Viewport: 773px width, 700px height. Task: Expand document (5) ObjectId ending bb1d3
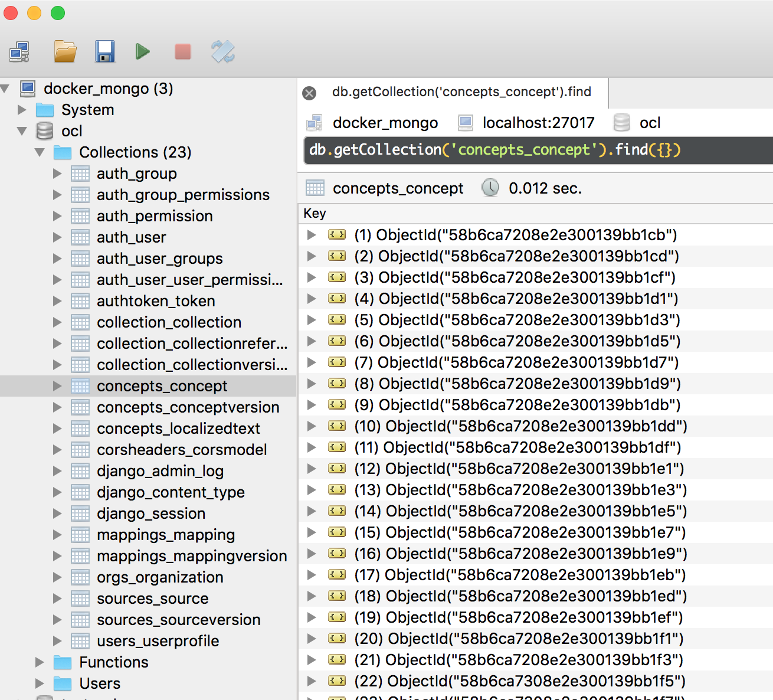pos(311,320)
